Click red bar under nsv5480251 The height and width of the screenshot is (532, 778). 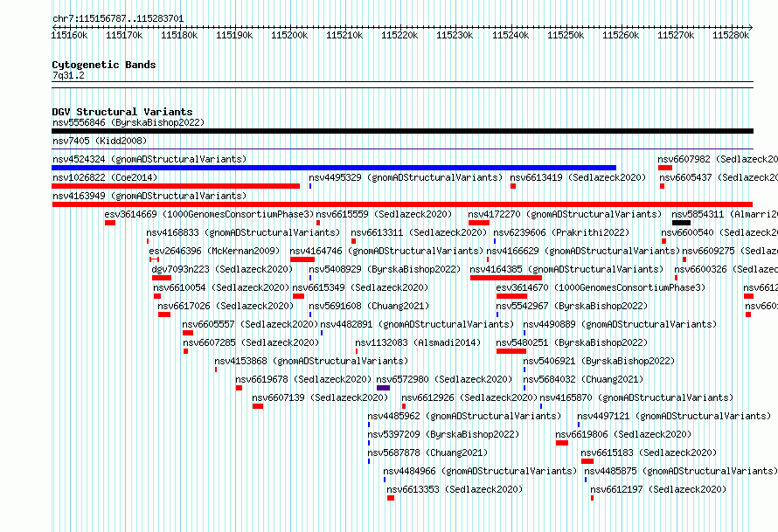click(511, 351)
